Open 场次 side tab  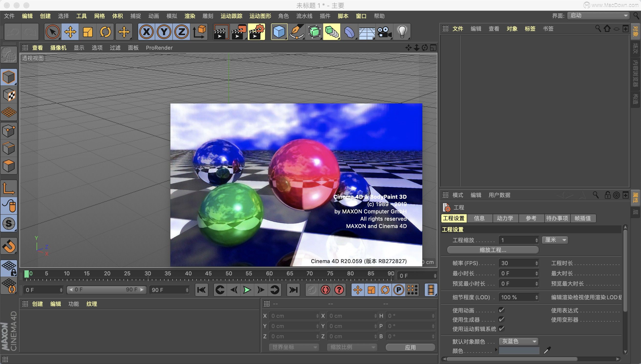[x=635, y=49]
